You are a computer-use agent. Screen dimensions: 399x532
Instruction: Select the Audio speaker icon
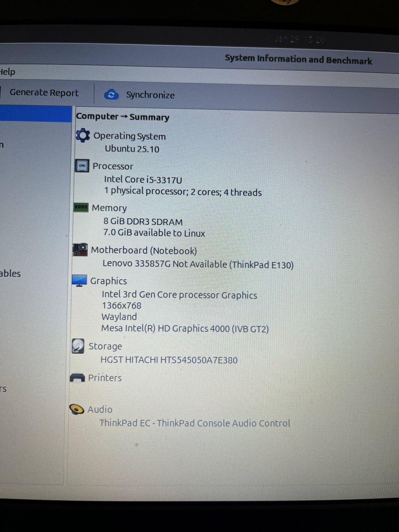coord(77,409)
